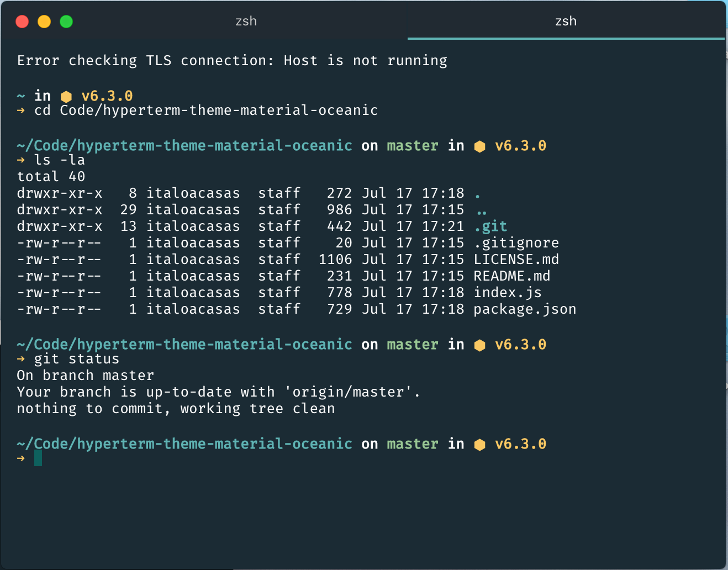The width and height of the screenshot is (728, 570).
Task: Click the orange arrow before "cd Code" command
Action: pyautogui.click(x=21, y=110)
